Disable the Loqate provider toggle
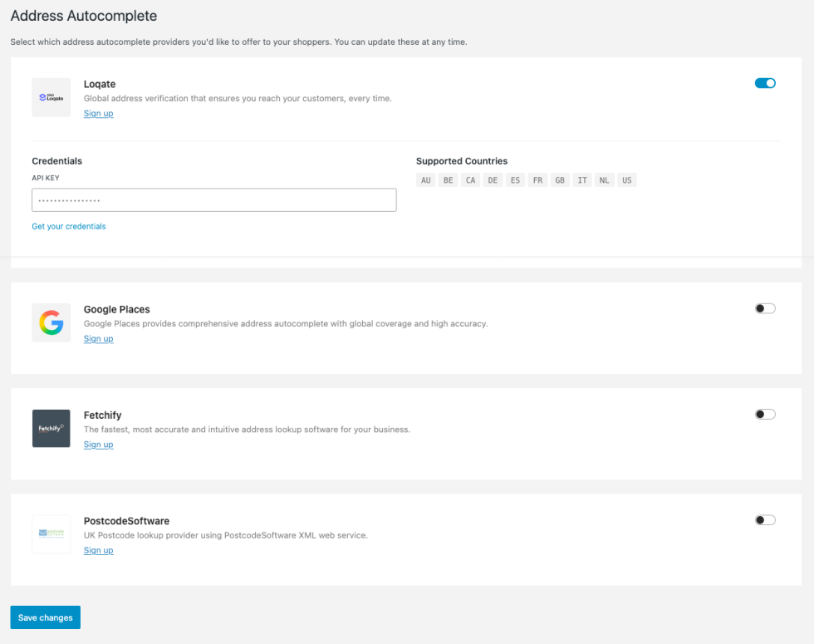The image size is (814, 644). [765, 83]
